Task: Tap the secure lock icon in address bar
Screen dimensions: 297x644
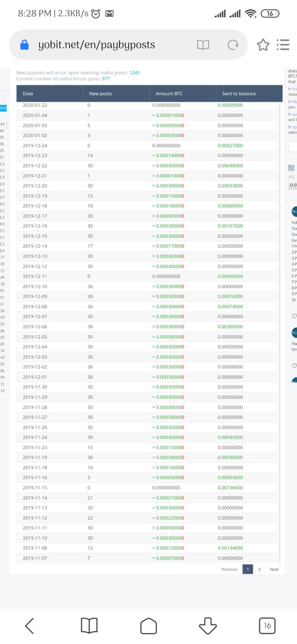Action: pos(24,45)
